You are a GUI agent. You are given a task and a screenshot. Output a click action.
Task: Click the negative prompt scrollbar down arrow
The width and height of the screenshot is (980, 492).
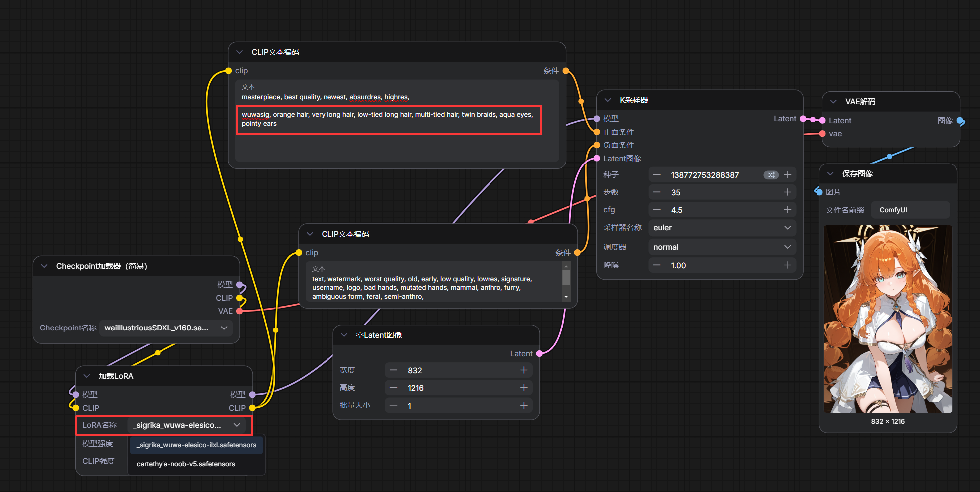pos(566,297)
